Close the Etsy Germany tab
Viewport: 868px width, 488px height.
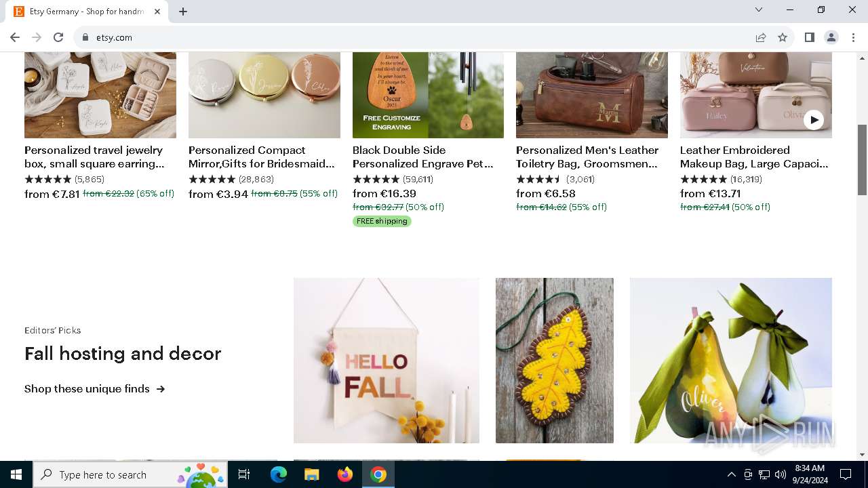click(x=157, y=11)
